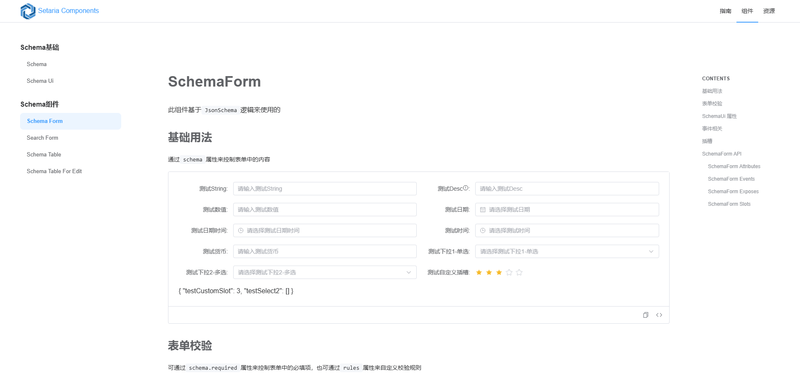The image size is (800, 376).
Task: Toggle source code view icon
Action: [x=659, y=315]
